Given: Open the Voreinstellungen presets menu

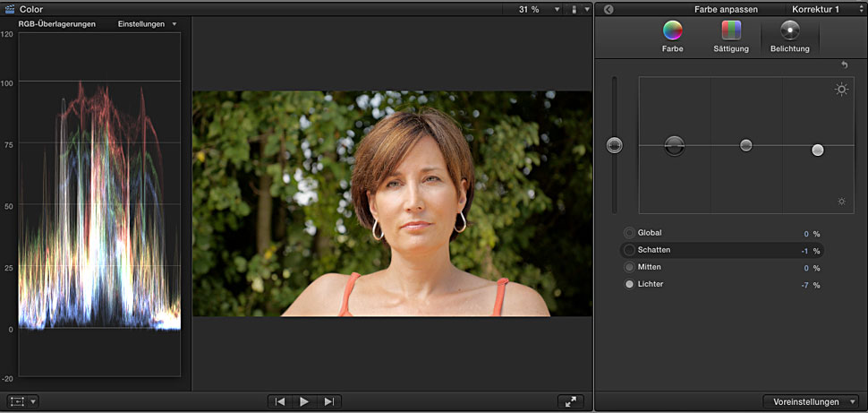Looking at the screenshot, I should coord(811,401).
